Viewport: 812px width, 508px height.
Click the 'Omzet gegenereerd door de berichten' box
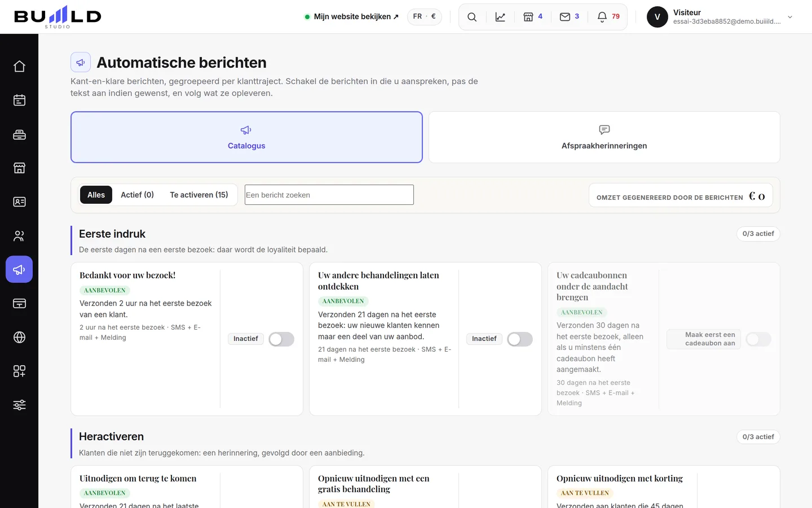(x=681, y=196)
